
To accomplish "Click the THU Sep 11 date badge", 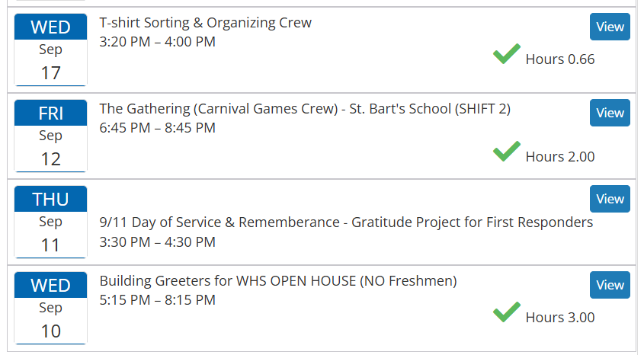I will tap(51, 222).
